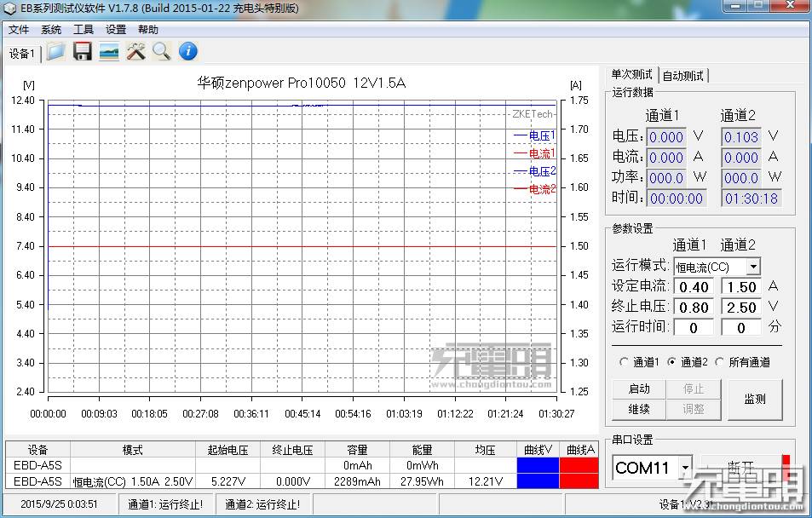Viewport: 812px width, 518px height.
Task: Click the 启动 start button
Action: pyautogui.click(x=639, y=389)
